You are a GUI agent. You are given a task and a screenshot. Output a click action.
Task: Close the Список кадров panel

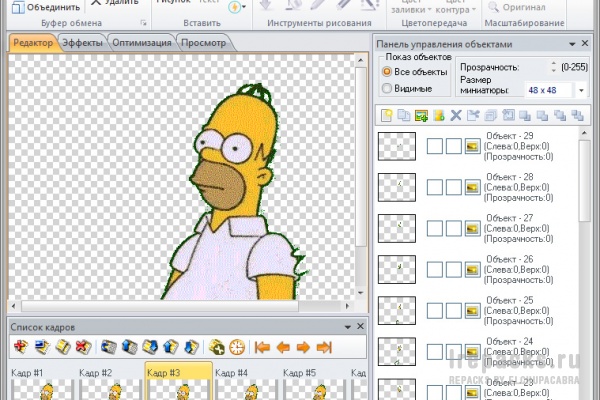(x=360, y=326)
